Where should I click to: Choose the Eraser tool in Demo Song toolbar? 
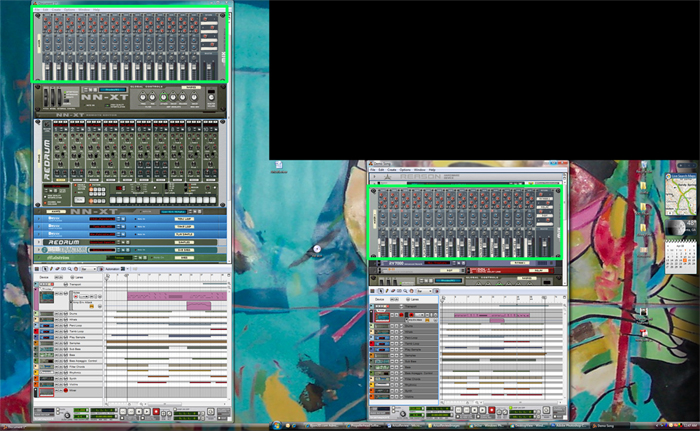[393, 291]
